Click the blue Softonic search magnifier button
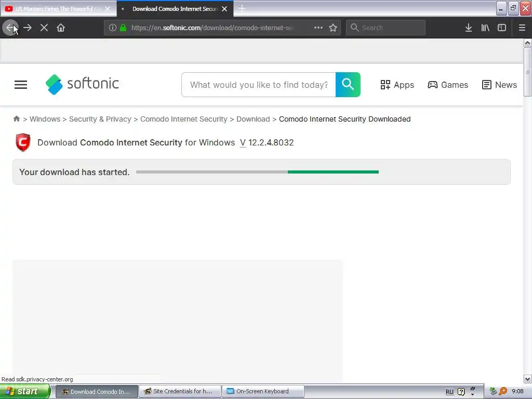Viewport: 532px width, 399px height. point(348,85)
